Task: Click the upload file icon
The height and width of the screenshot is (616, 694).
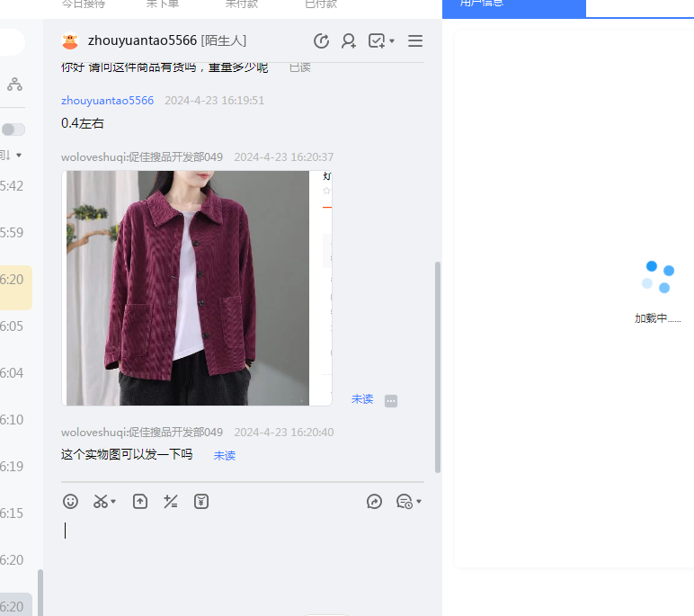Action: 140,502
